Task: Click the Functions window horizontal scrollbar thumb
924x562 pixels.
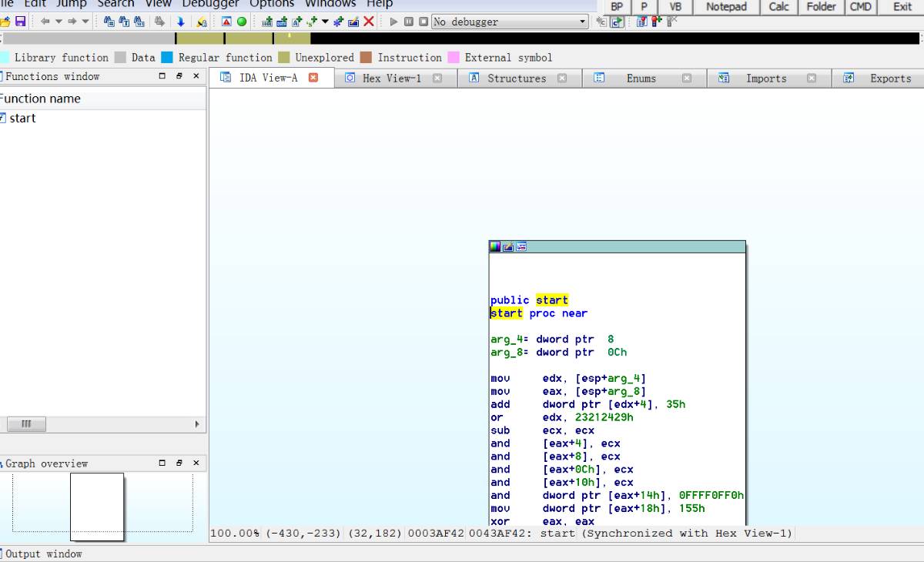Action: click(x=26, y=424)
